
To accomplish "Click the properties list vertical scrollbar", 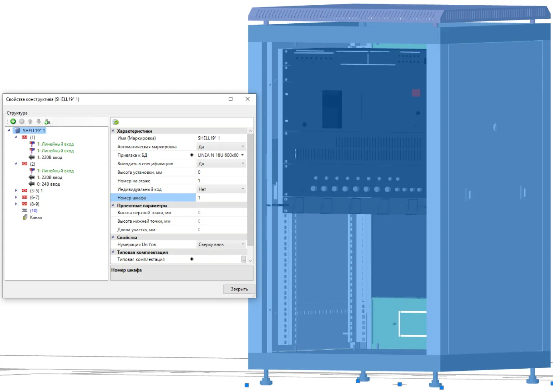I will click(250, 189).
